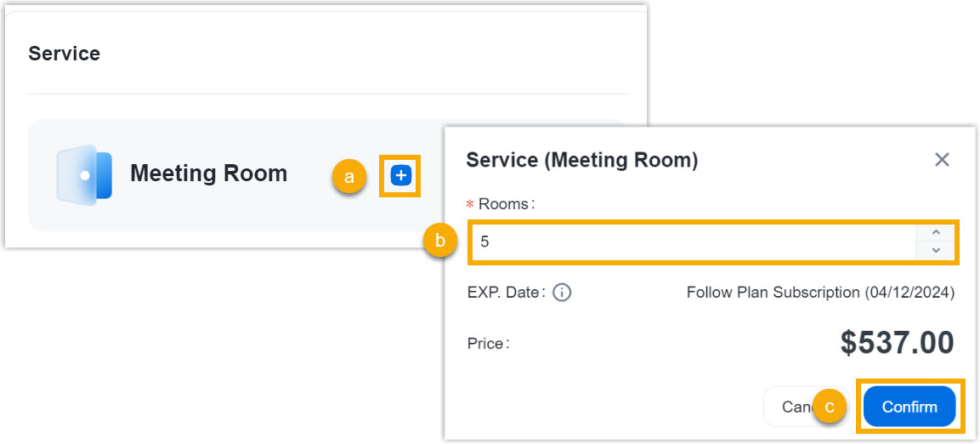Viewport: 980px width, 444px height.
Task: Close the Service (Meeting Room) dialog
Action: pos(942,160)
